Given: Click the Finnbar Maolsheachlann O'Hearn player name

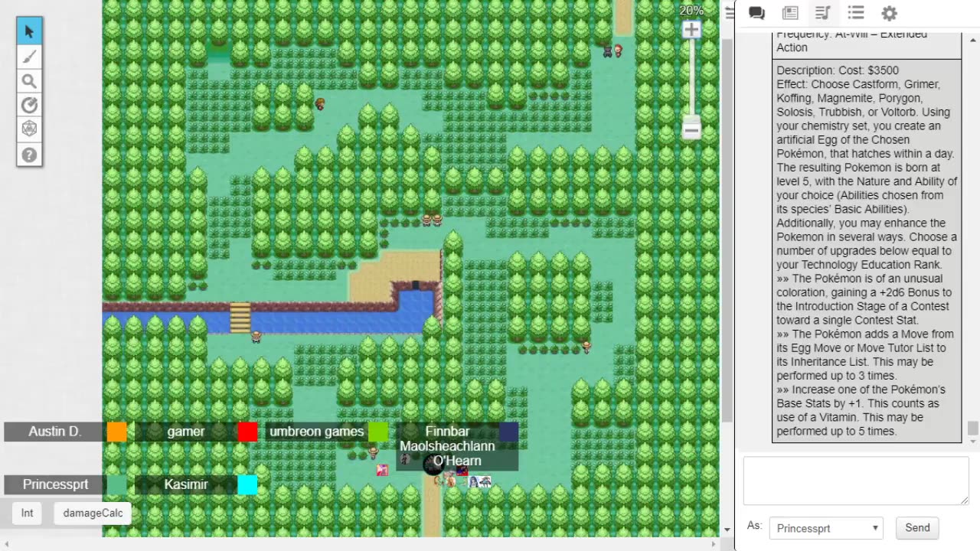Looking at the screenshot, I should [x=447, y=446].
